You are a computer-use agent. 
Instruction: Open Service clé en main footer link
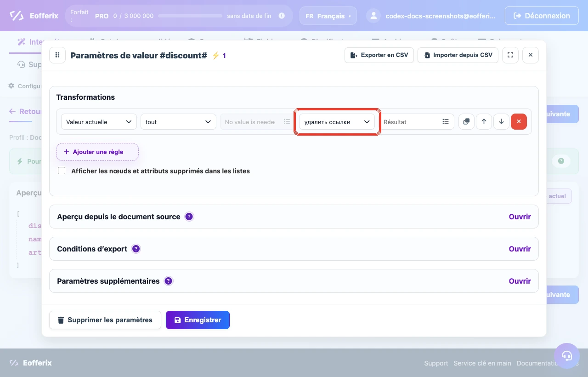click(x=482, y=363)
